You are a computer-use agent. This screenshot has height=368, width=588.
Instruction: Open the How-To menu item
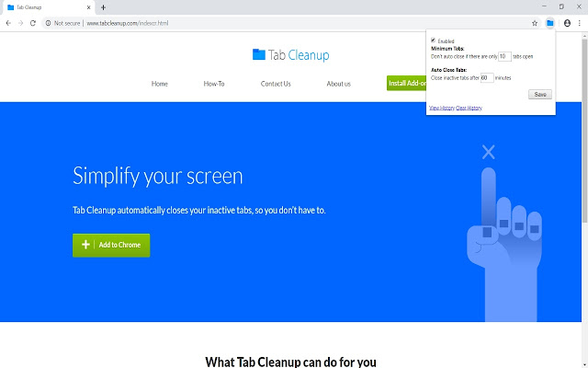[x=214, y=84]
